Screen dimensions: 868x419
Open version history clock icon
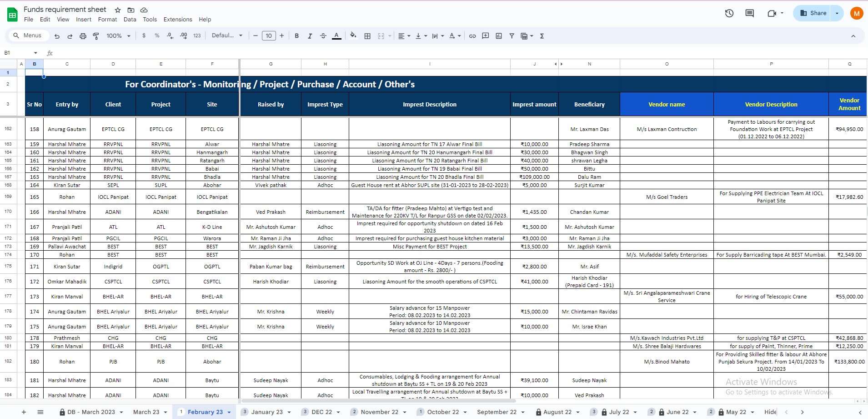[x=729, y=13]
